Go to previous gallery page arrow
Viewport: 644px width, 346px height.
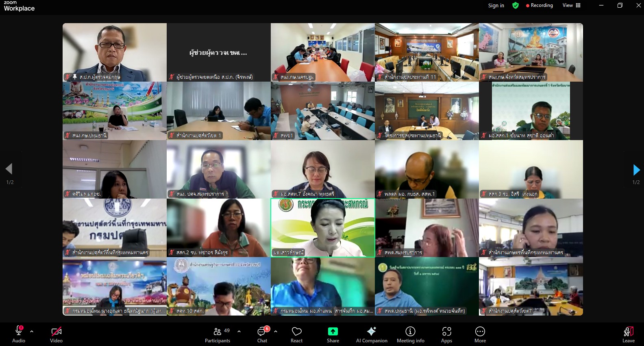[9, 169]
